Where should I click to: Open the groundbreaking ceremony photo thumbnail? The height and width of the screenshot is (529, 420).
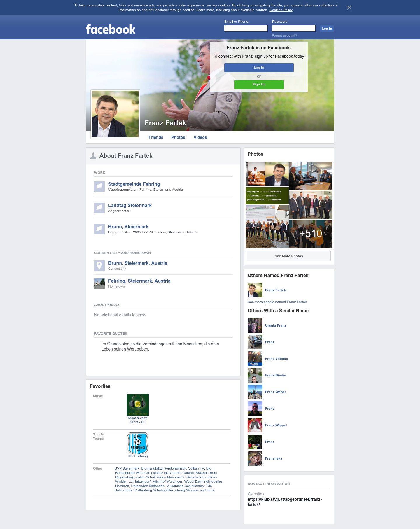(267, 226)
